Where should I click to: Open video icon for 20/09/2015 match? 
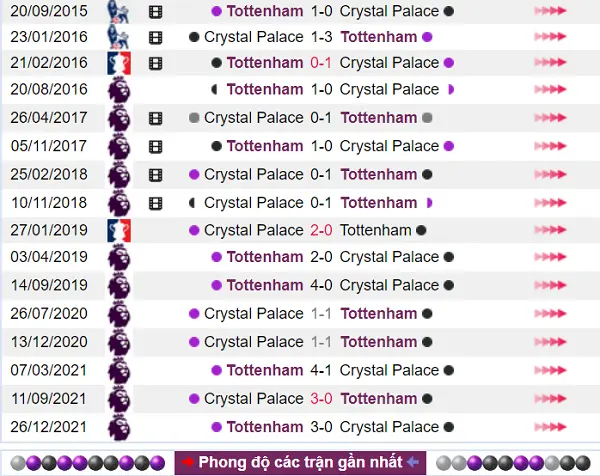pyautogui.click(x=155, y=12)
